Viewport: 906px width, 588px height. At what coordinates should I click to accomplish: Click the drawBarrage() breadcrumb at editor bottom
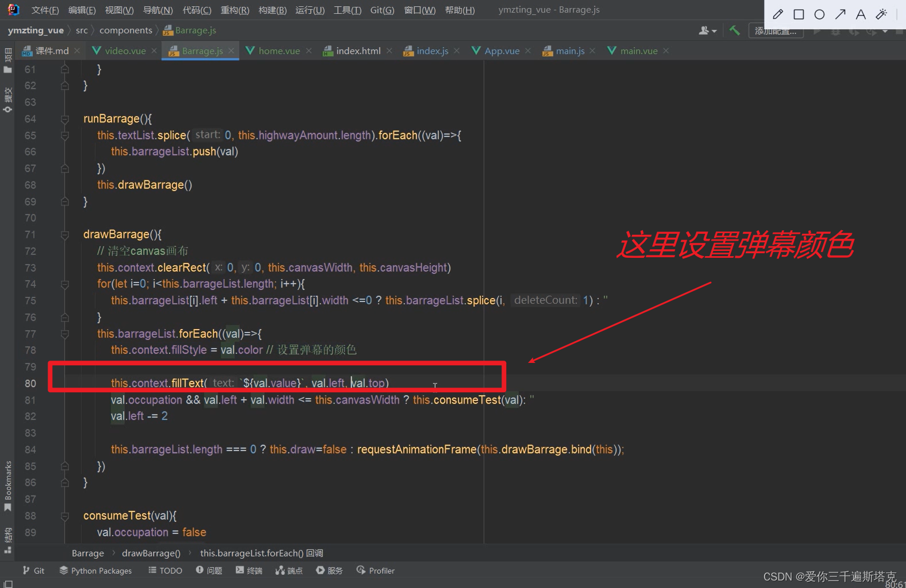(151, 553)
